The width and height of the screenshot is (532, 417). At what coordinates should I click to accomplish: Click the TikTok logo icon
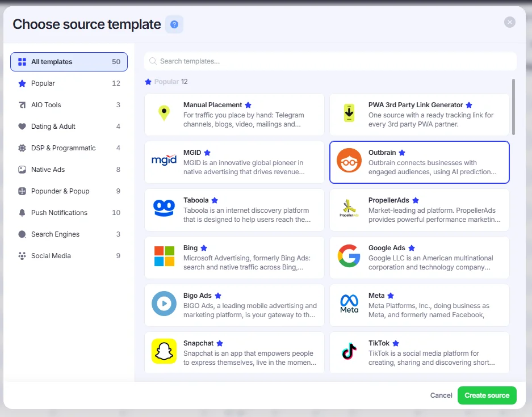tap(349, 351)
